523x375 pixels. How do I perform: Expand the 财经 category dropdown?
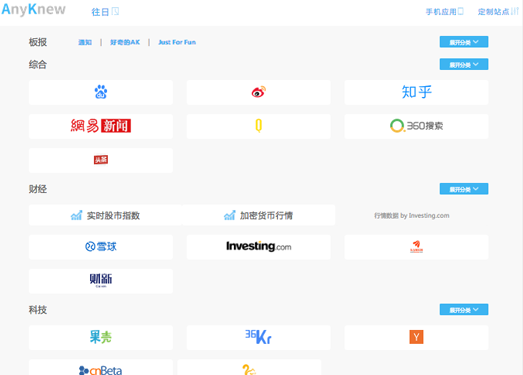(x=464, y=189)
